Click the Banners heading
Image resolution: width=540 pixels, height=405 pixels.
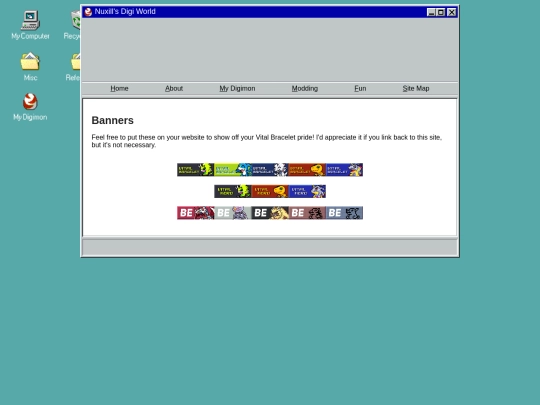(x=113, y=121)
